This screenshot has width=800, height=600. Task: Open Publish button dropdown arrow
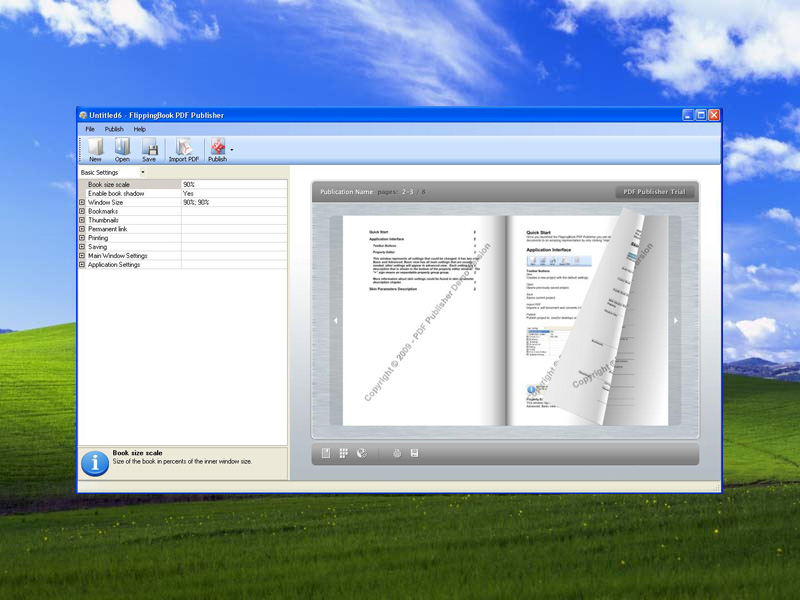(x=232, y=150)
